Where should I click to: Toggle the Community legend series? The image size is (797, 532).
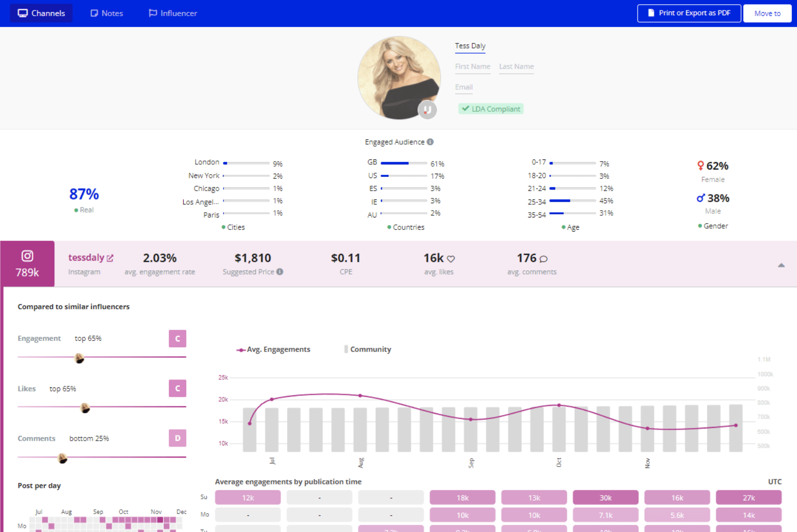(x=368, y=349)
